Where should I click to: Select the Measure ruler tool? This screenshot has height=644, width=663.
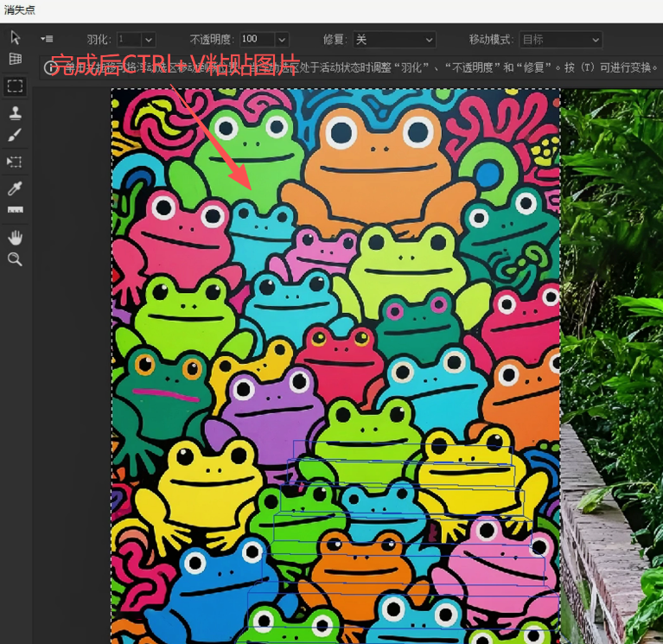16,210
